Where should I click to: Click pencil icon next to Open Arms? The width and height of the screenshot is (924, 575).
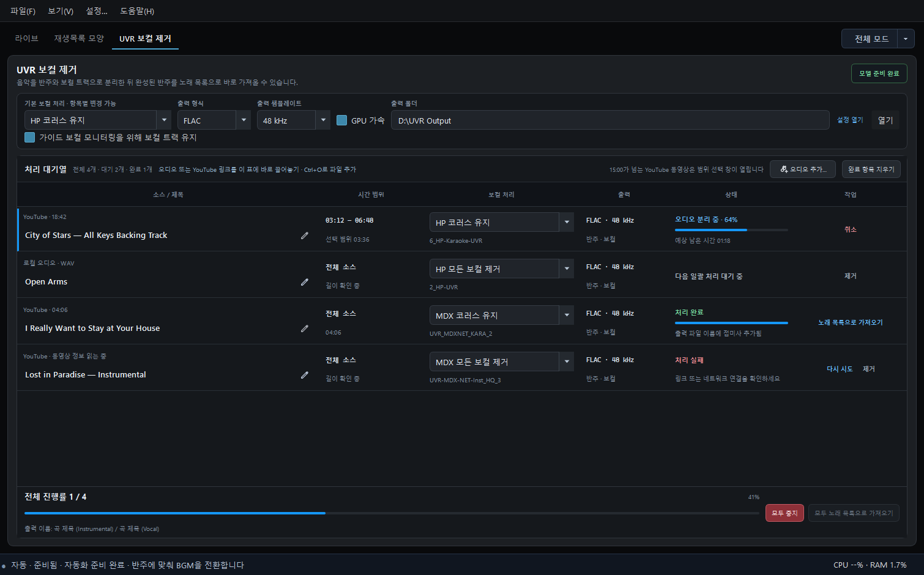pos(304,282)
